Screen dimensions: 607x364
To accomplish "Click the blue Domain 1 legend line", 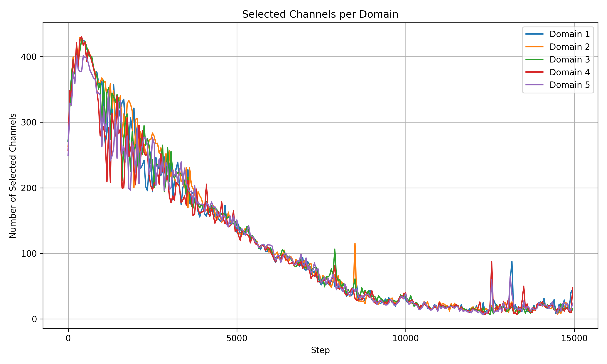I will pyautogui.click(x=534, y=34).
